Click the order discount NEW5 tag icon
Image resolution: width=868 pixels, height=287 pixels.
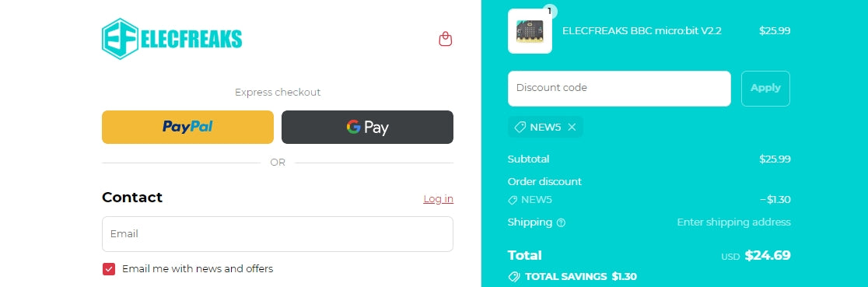coord(513,200)
